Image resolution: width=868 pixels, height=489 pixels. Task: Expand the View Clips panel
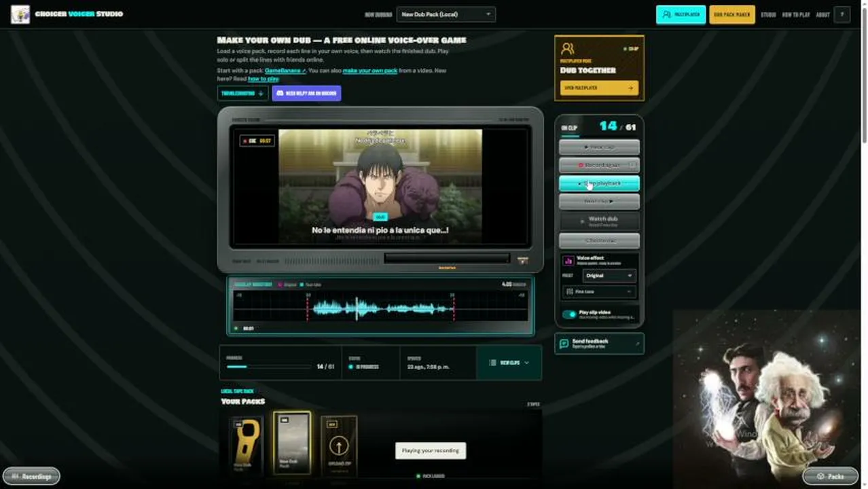(x=509, y=363)
